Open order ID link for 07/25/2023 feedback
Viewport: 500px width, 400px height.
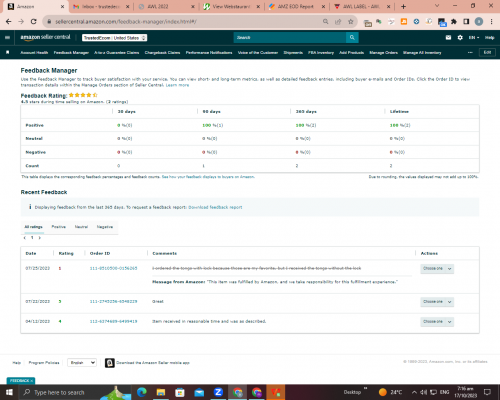point(113,268)
